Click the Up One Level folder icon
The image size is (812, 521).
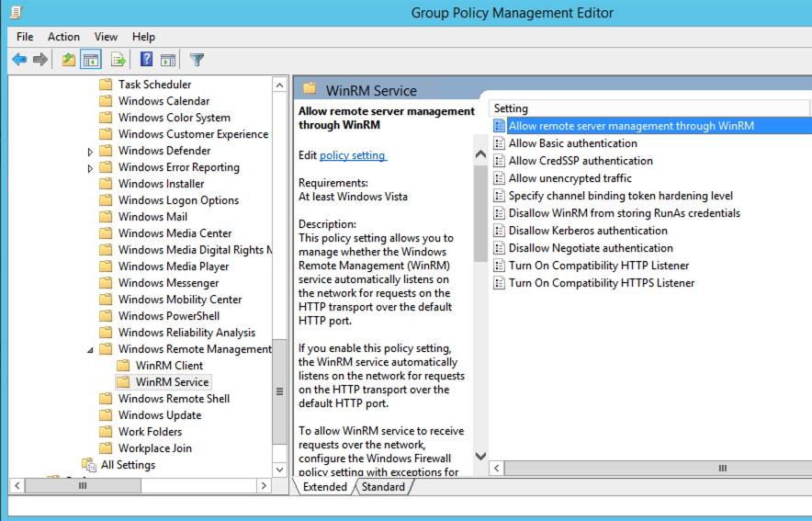coord(68,60)
